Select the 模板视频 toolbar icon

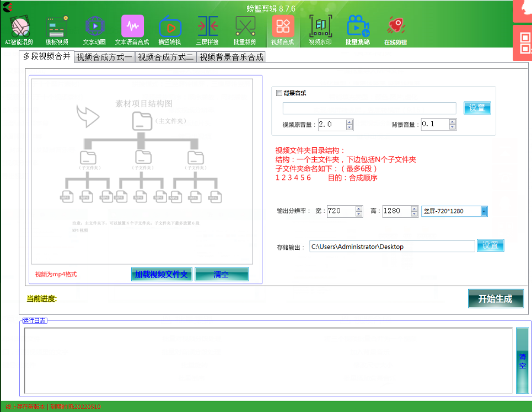57,28
